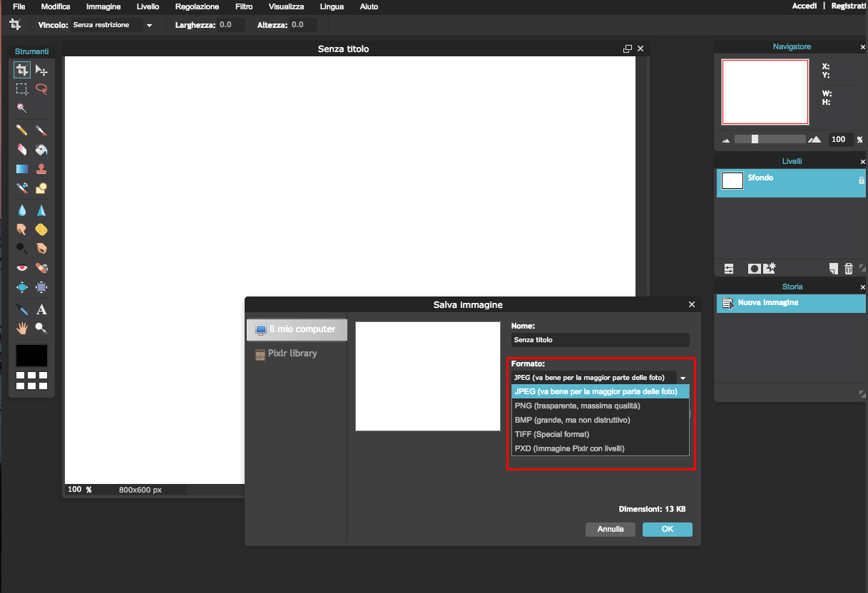Switch to the Il mio computer tab
This screenshot has width=868, height=593.
point(296,329)
